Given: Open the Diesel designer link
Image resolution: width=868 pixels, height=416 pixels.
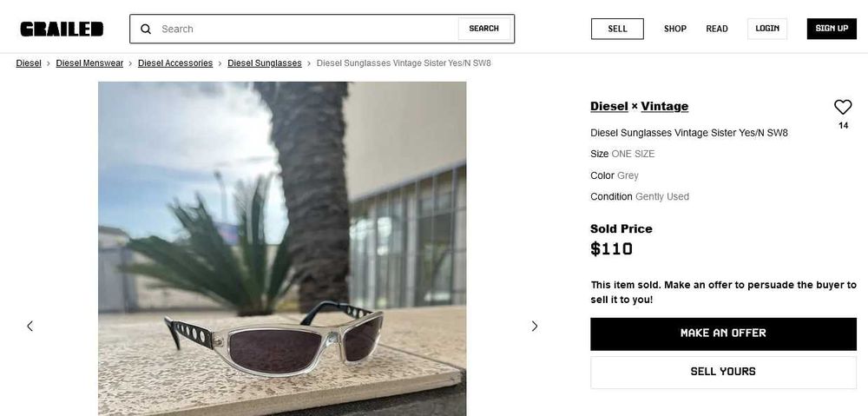Looking at the screenshot, I should 609,106.
